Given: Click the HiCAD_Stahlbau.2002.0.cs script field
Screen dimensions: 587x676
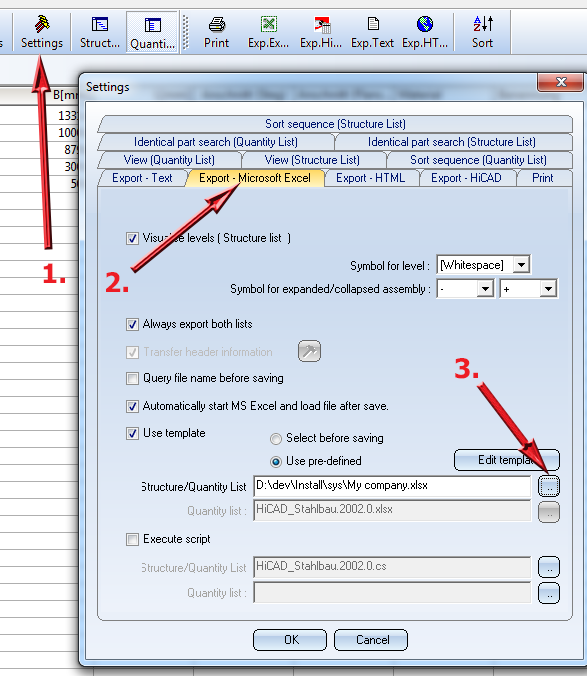Looking at the screenshot, I should point(392,566).
